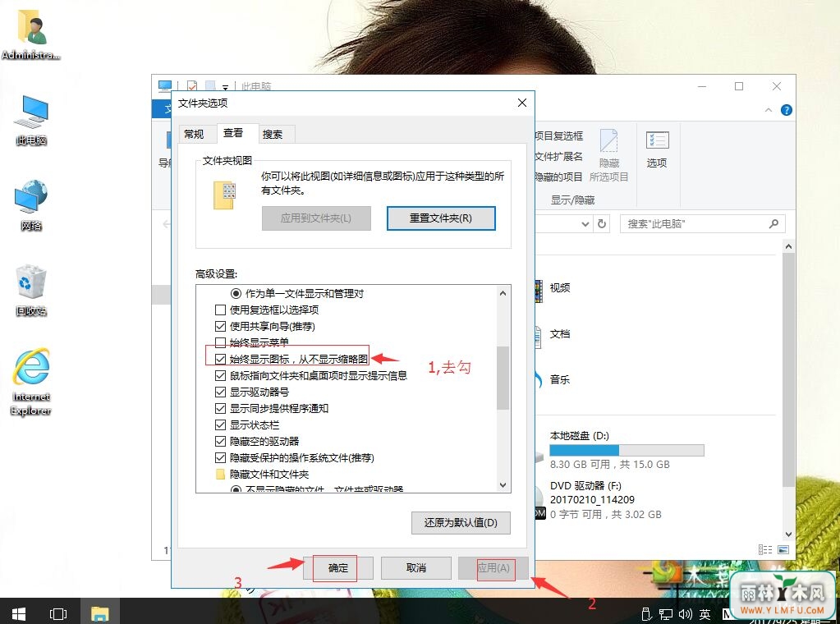Image resolution: width=840 pixels, height=624 pixels.
Task: Click the refresh icon next to the address bar
Action: (x=602, y=223)
